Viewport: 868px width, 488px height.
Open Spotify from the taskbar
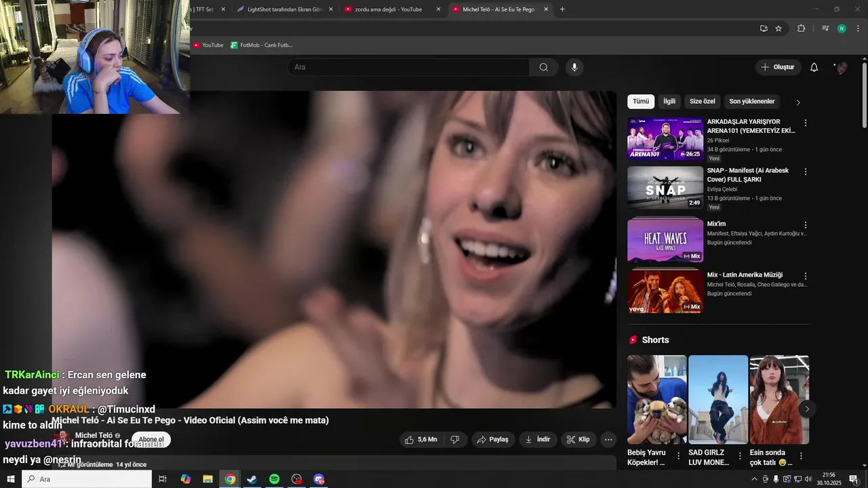point(274,479)
